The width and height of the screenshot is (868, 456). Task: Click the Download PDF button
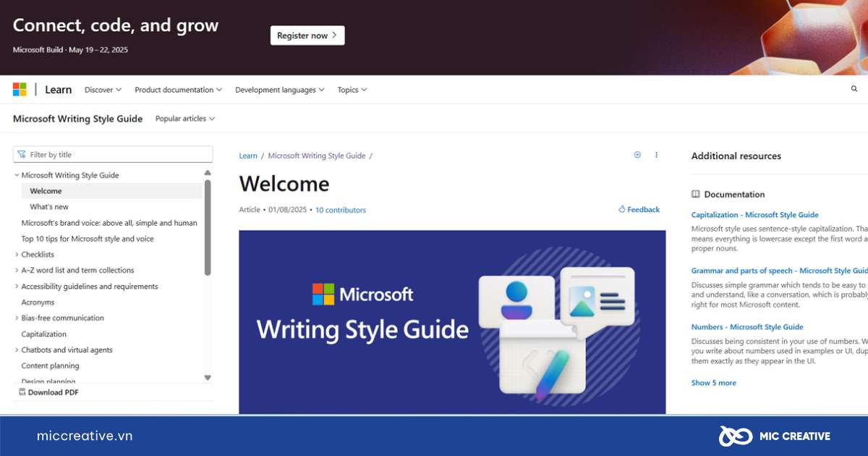pyautogui.click(x=48, y=392)
